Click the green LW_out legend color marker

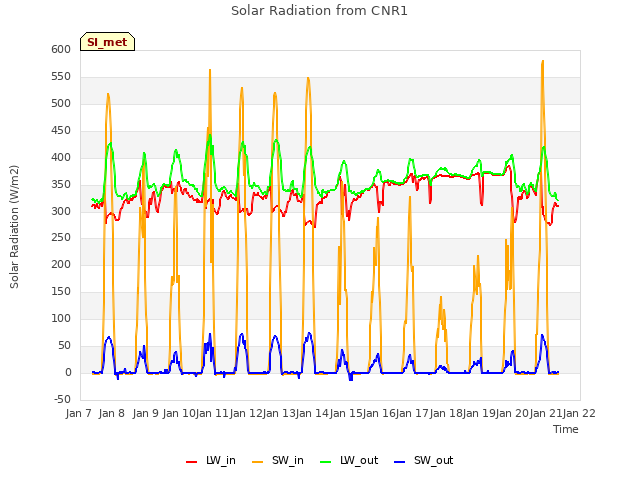326,461
